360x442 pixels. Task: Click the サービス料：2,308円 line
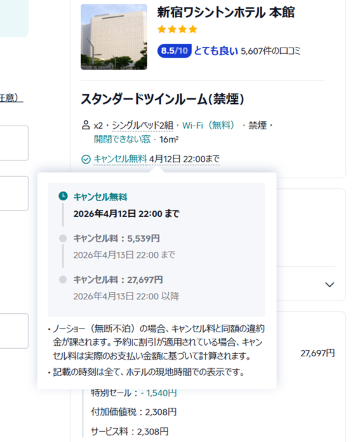(x=130, y=432)
